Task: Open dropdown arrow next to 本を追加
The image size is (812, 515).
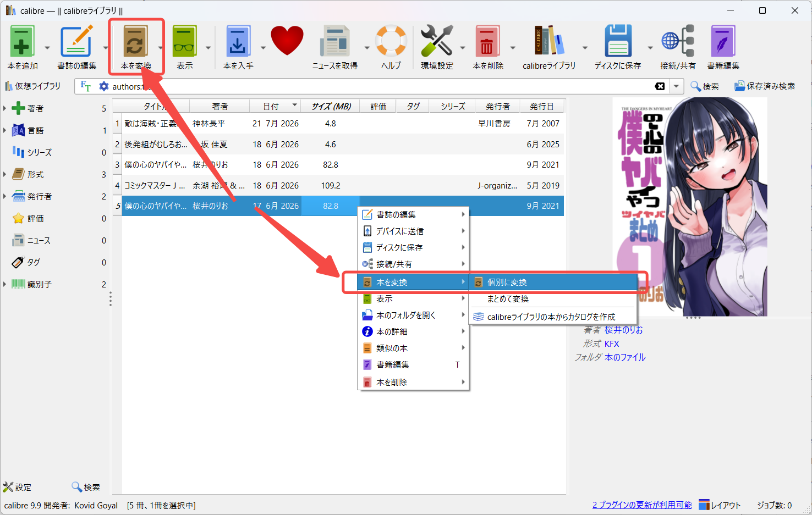Action: click(47, 48)
